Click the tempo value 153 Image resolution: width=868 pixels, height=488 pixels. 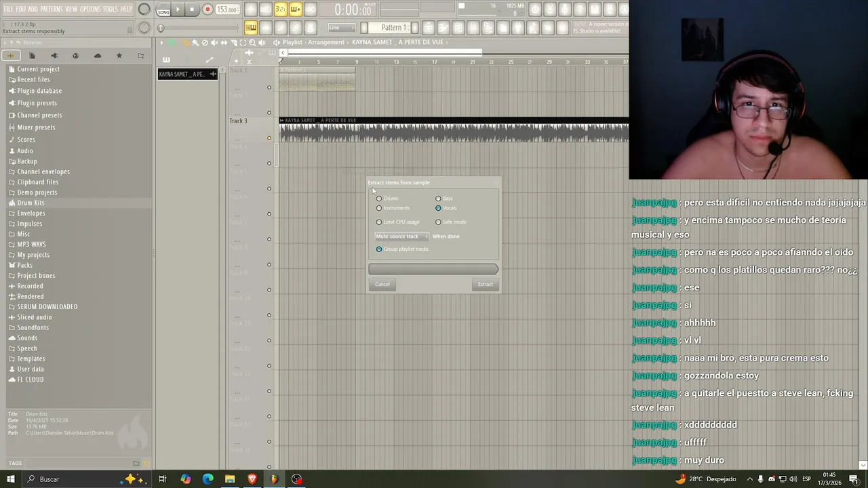tap(227, 10)
